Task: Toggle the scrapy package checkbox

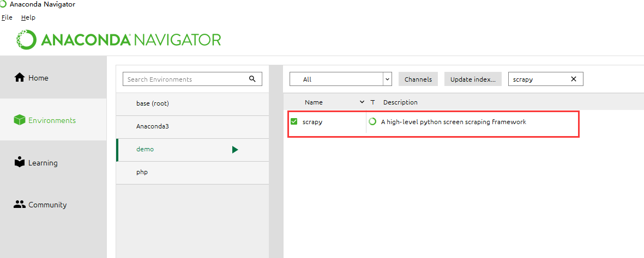Action: (x=294, y=121)
